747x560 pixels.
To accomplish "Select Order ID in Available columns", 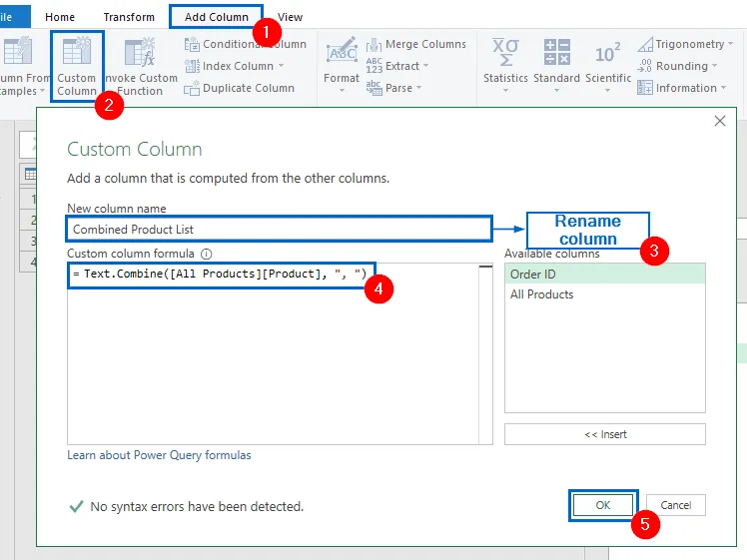I will (x=605, y=275).
